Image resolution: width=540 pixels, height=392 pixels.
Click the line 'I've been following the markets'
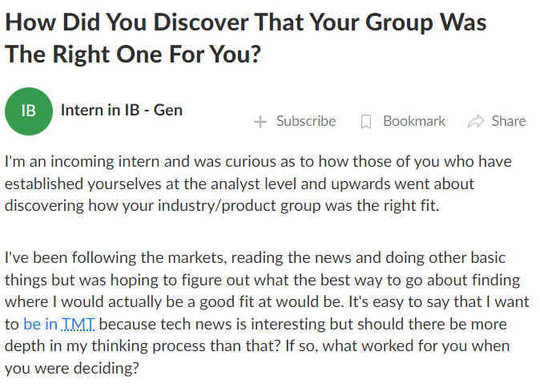tap(256, 258)
